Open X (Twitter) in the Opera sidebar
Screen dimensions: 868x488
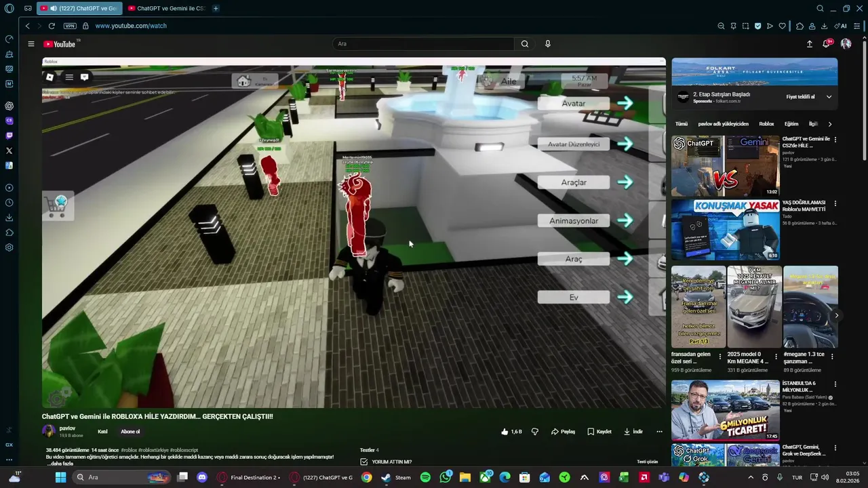coord(9,150)
